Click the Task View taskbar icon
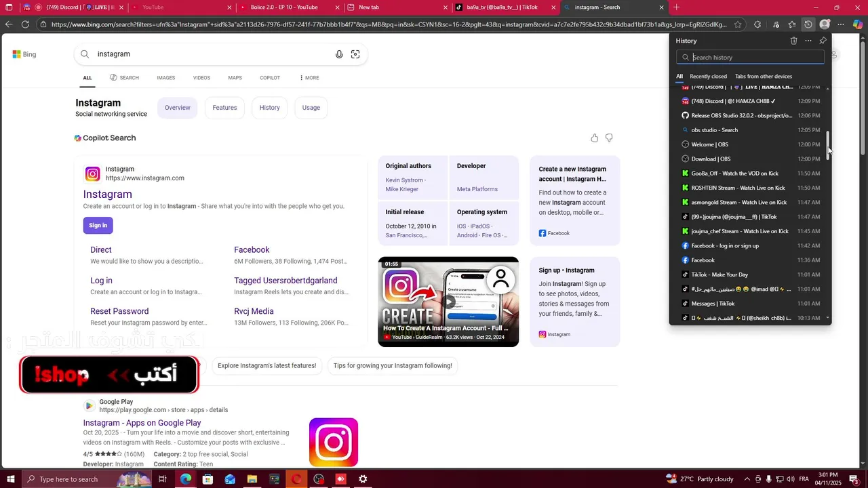868x488 pixels. tap(163, 479)
